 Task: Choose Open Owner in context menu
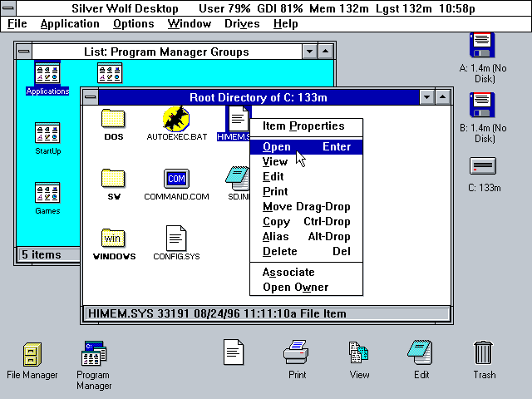(x=306, y=288)
